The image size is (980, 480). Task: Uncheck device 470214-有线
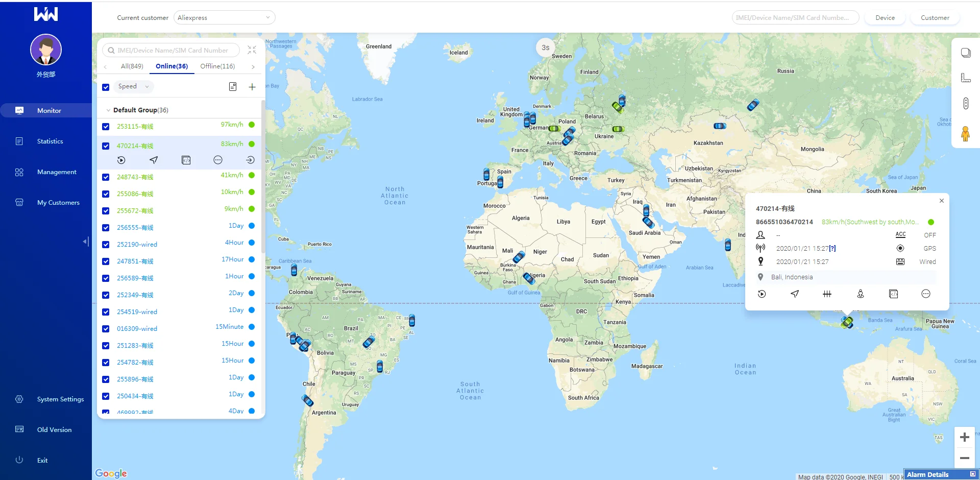(106, 146)
